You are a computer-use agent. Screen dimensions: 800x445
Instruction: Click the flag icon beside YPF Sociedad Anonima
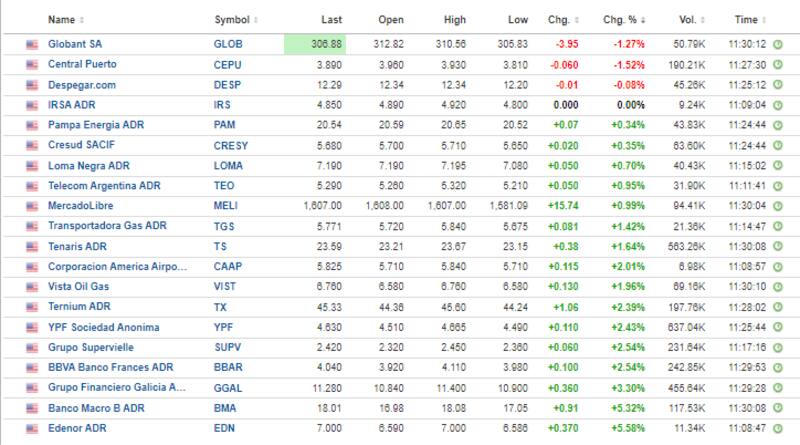tap(32, 327)
